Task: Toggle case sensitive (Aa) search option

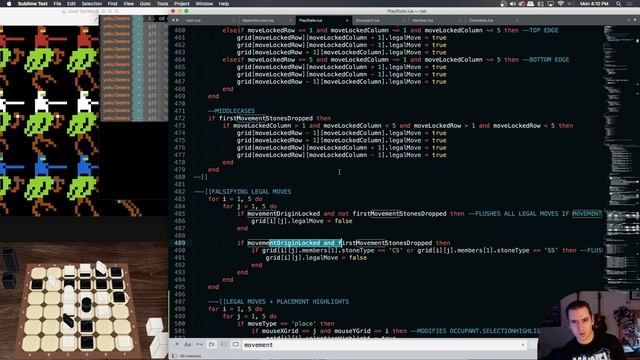Action: (188, 345)
